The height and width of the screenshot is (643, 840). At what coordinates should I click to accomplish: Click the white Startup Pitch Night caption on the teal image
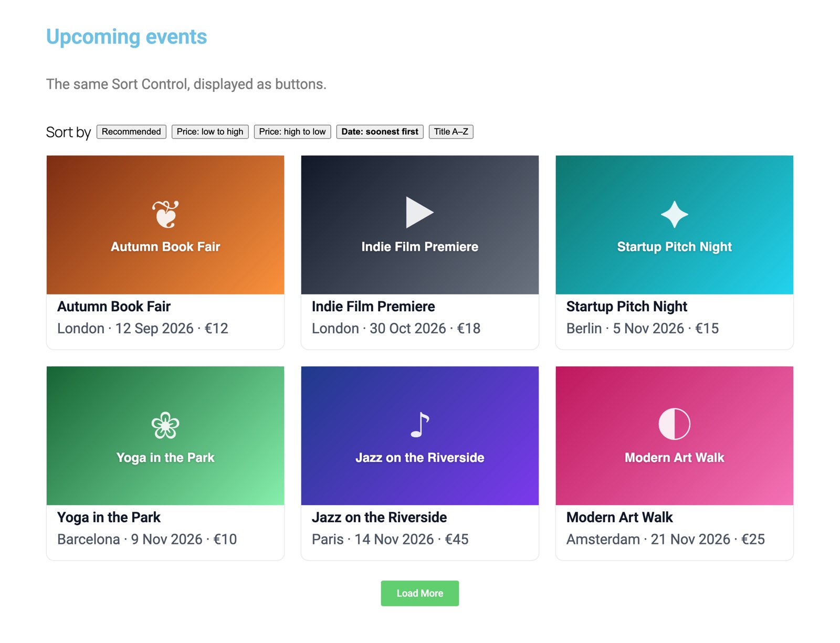tap(675, 247)
